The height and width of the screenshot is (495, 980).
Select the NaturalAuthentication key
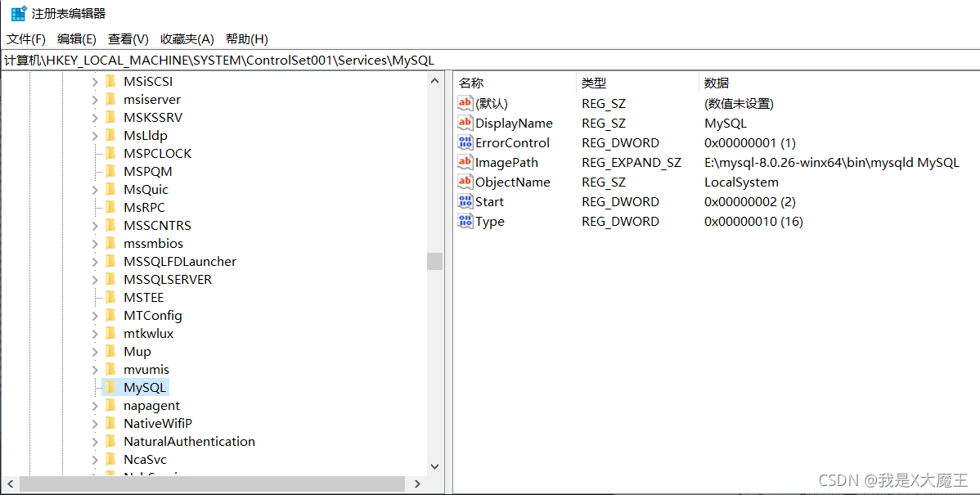(190, 442)
